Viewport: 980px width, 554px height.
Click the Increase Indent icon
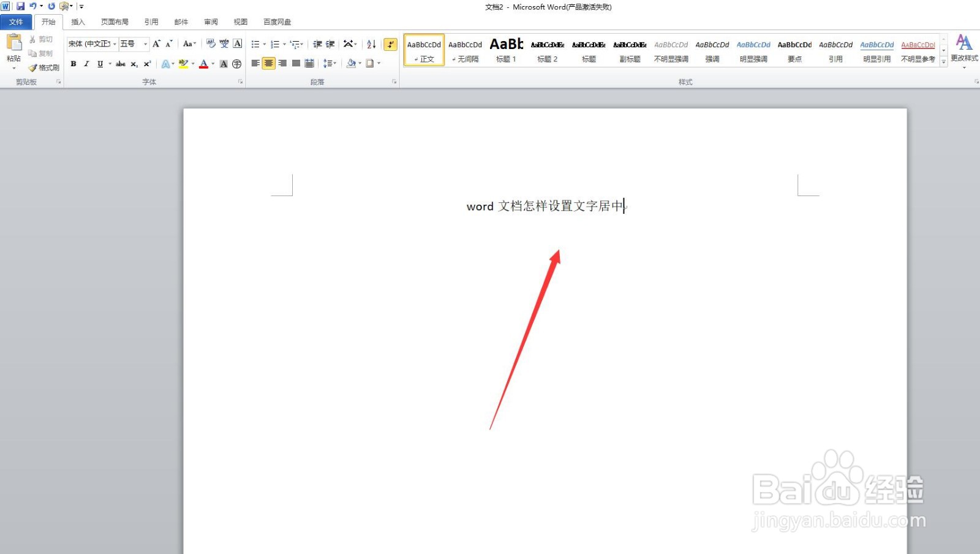[330, 44]
